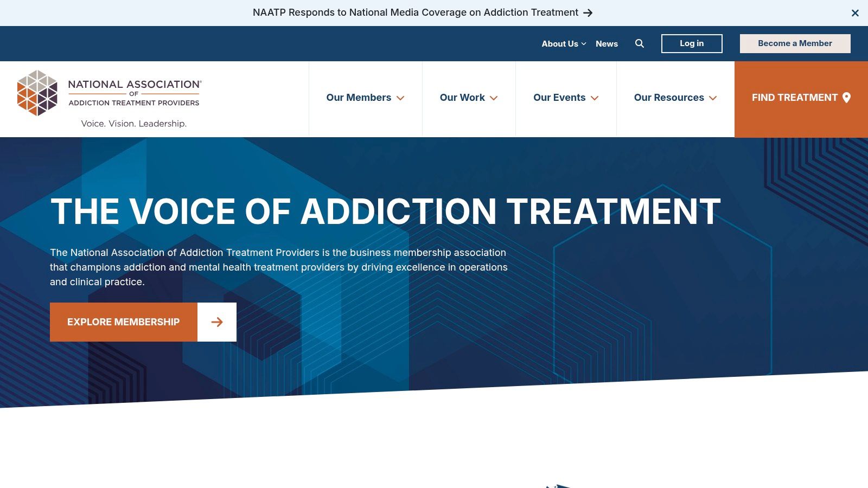Open the Our Members navigation item
This screenshot has height=488, width=868.
[359, 98]
